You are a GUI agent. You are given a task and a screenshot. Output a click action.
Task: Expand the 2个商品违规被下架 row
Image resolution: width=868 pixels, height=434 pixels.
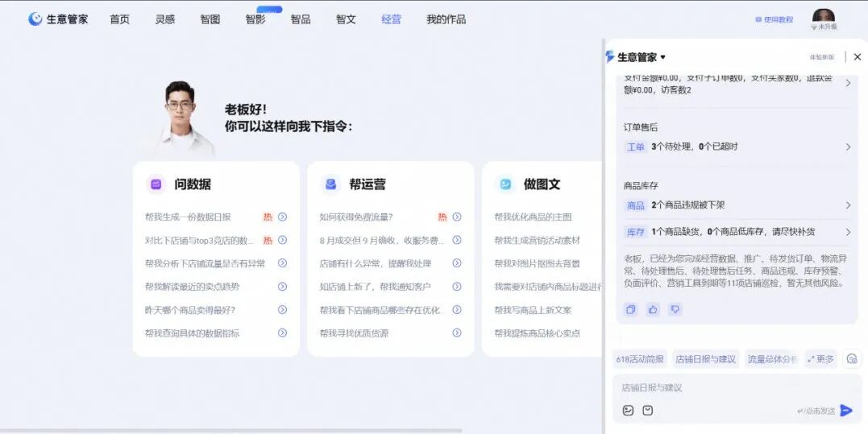click(848, 205)
